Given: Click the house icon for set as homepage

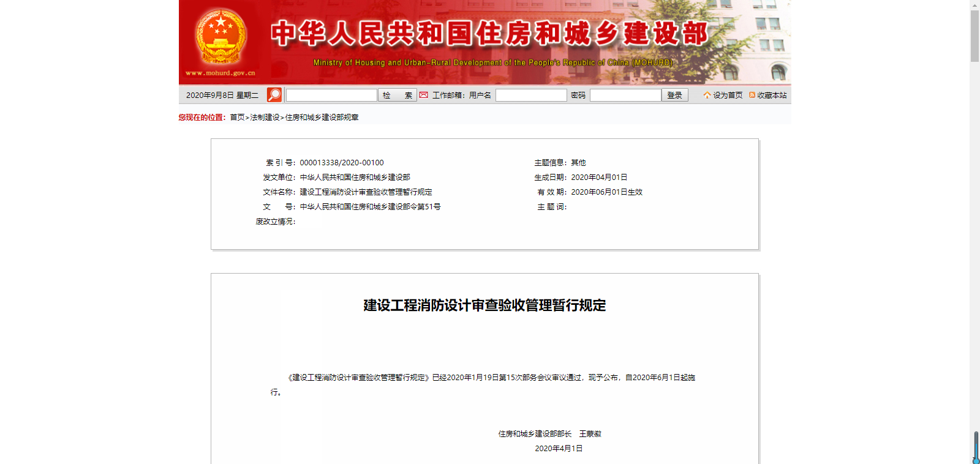Looking at the screenshot, I should pyautogui.click(x=707, y=95).
